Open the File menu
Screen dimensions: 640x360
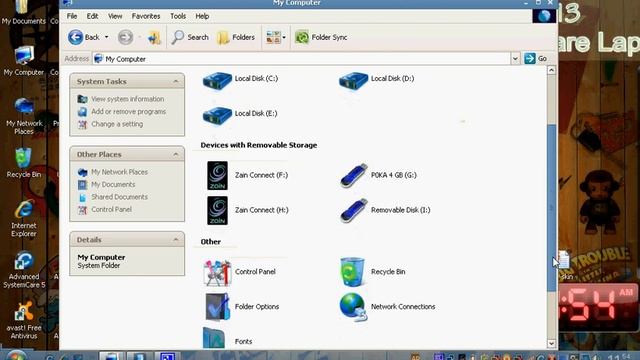click(72, 16)
